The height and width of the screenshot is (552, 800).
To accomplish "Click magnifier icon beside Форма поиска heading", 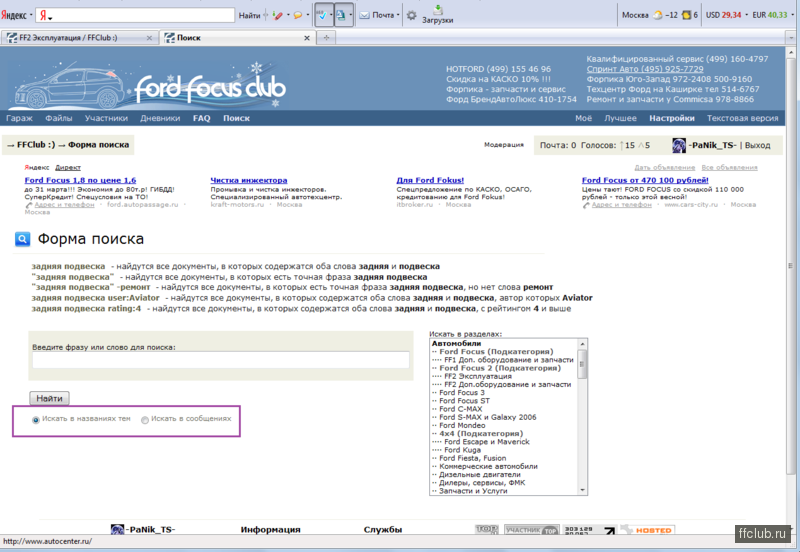I will [x=22, y=239].
